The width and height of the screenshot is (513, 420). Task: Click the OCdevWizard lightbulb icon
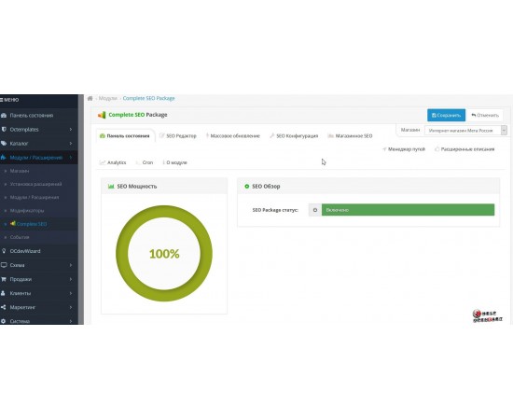[x=4, y=251]
